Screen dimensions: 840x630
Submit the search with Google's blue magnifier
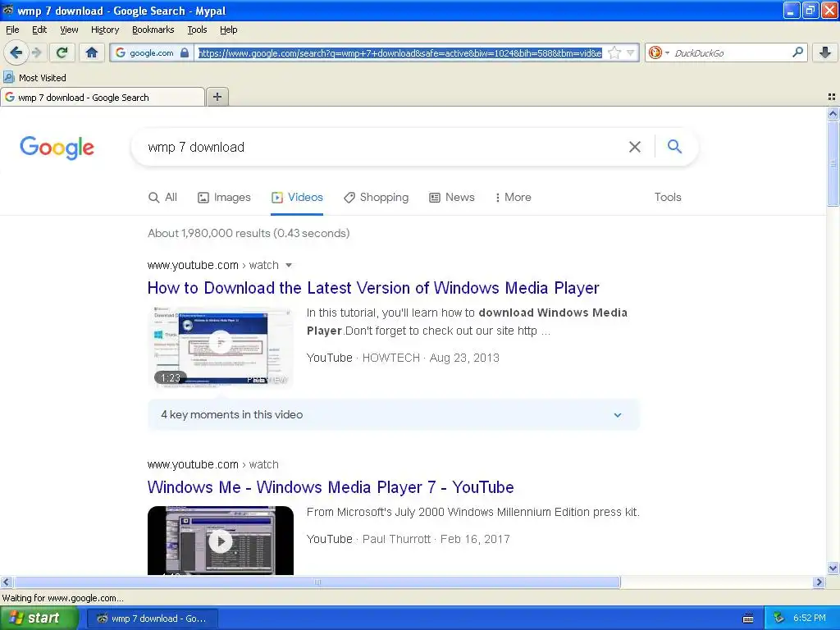(674, 146)
